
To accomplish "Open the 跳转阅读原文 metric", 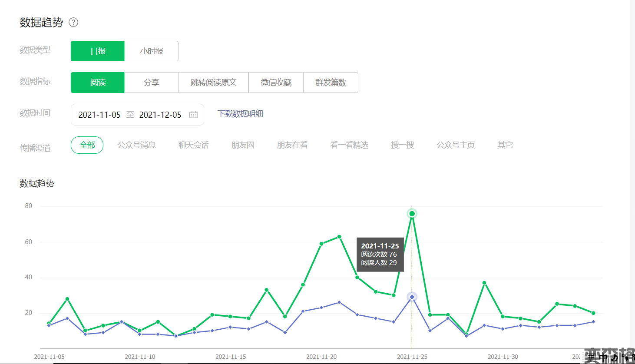I will [x=213, y=83].
